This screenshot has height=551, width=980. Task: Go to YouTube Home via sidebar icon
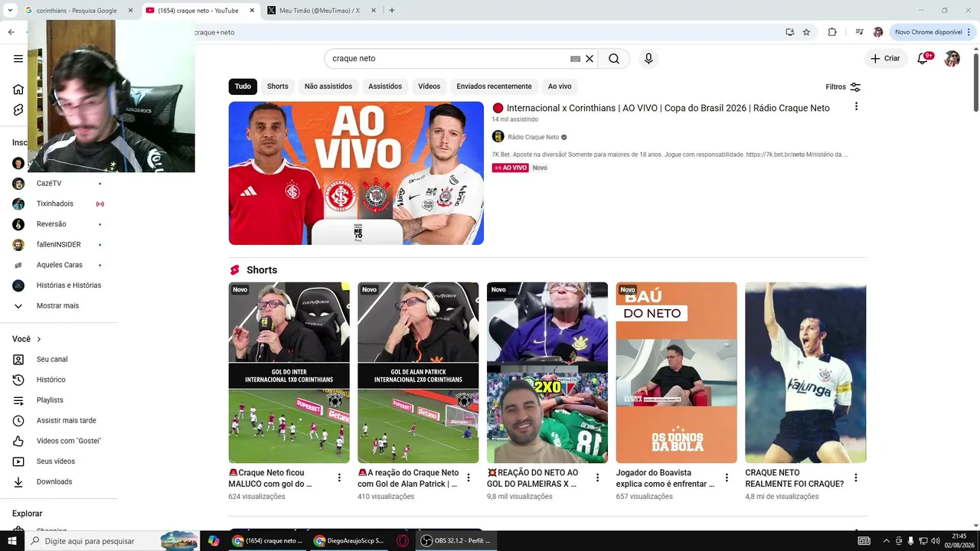pyautogui.click(x=18, y=90)
